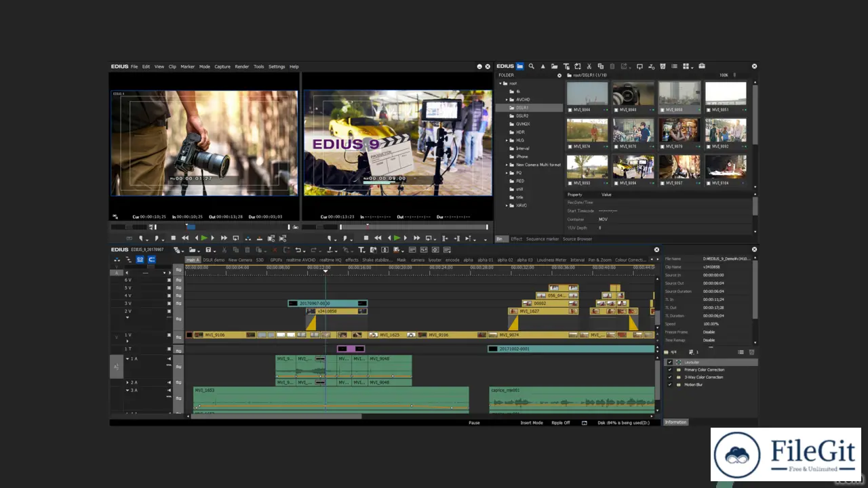
Task: Click Ripple Off in the status bar
Action: point(561,422)
